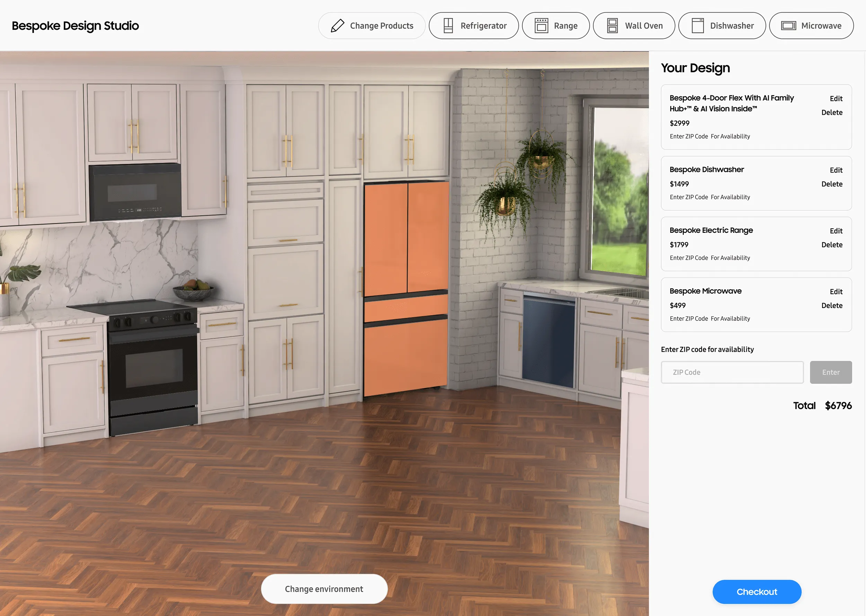Edit the Bespoke Microwave item
Viewport: 866px width, 616px height.
(836, 292)
